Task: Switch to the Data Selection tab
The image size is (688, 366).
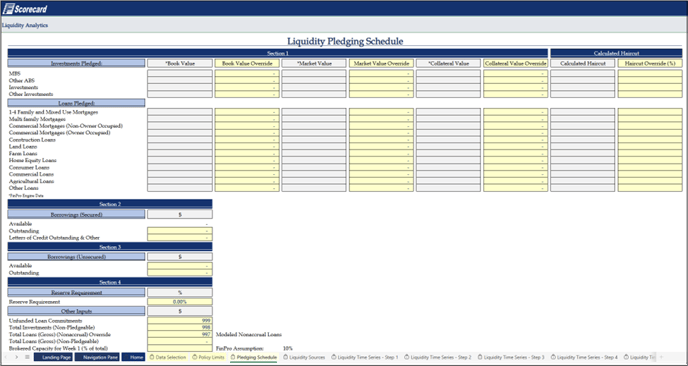Action: pos(168,357)
